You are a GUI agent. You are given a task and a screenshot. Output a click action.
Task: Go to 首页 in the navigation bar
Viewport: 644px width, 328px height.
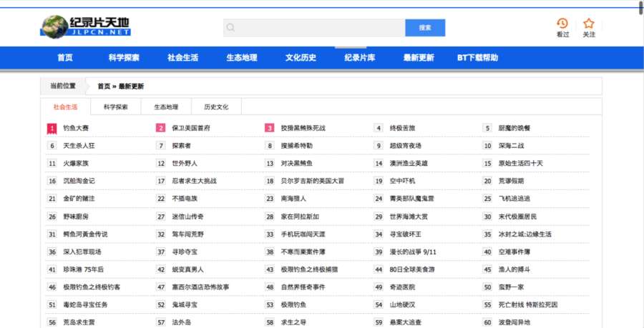point(65,58)
